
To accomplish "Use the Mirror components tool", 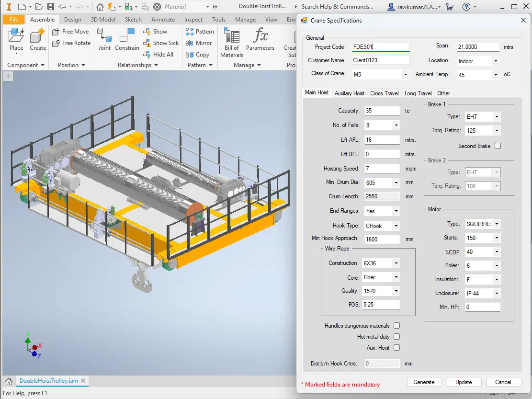I will coord(199,43).
